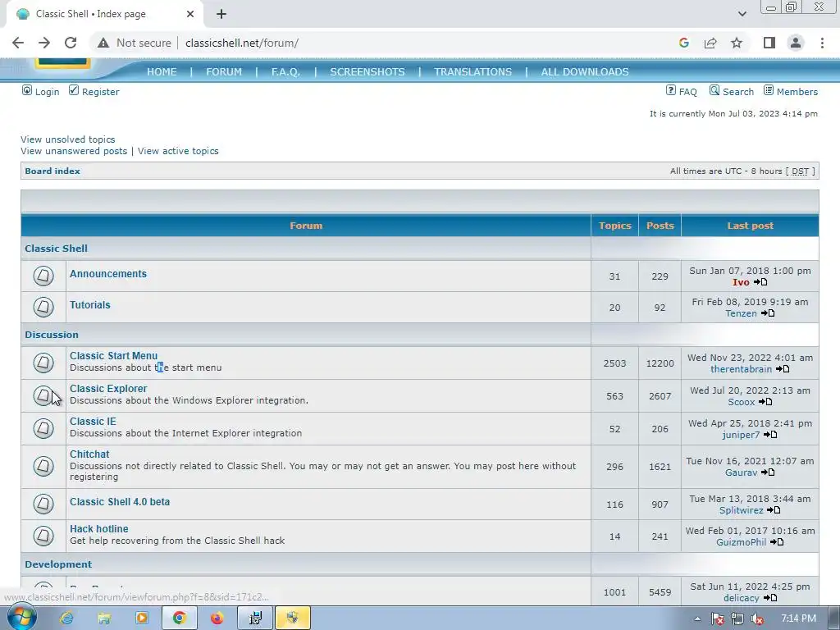Open the Classic Shell 4.0 beta forum

click(120, 502)
